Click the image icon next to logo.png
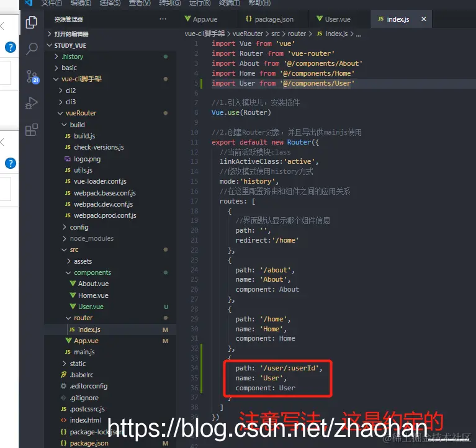 pos(68,159)
